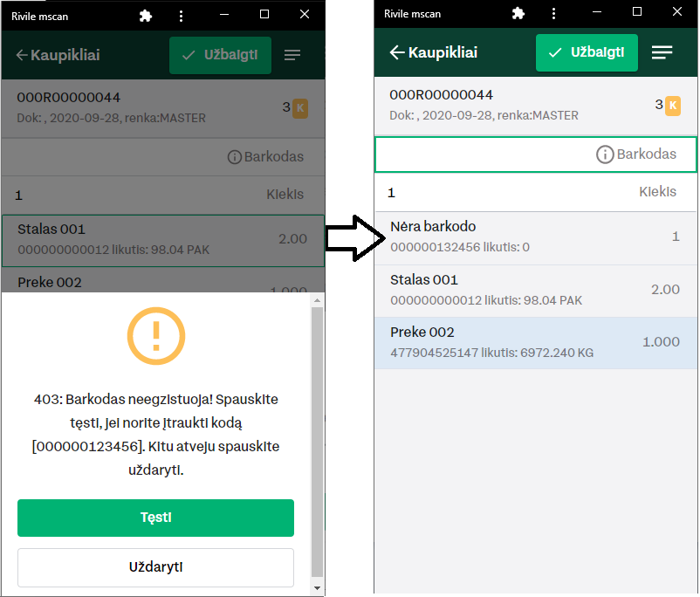The image size is (700, 597).
Task: Focus the Barkodas input field in right window
Action: point(536,154)
